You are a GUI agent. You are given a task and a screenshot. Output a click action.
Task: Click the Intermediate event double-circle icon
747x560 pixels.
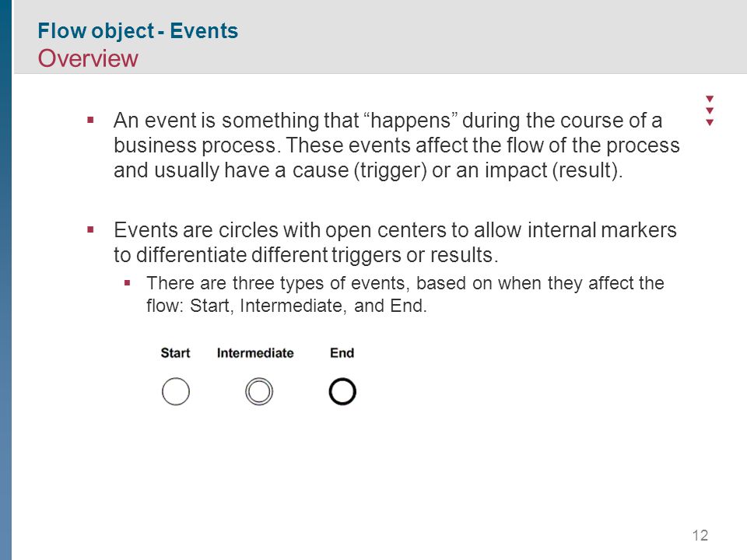[x=259, y=391]
